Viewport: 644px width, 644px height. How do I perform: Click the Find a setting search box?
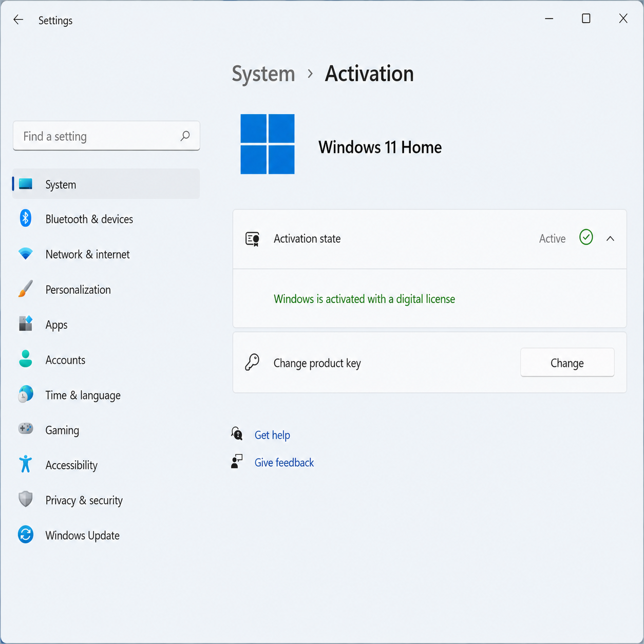pyautogui.click(x=106, y=136)
